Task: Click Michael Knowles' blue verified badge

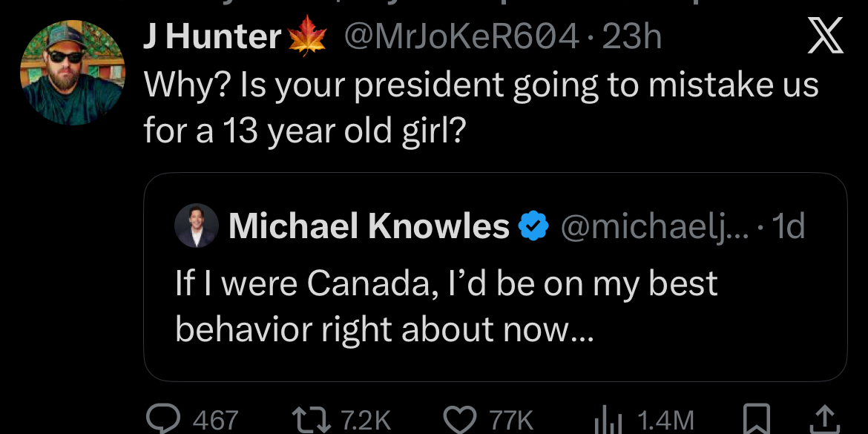Action: coord(533,226)
